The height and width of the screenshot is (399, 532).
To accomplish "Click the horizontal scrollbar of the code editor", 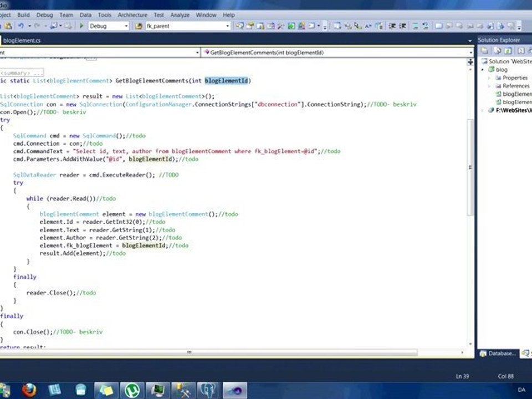I will tap(208, 352).
